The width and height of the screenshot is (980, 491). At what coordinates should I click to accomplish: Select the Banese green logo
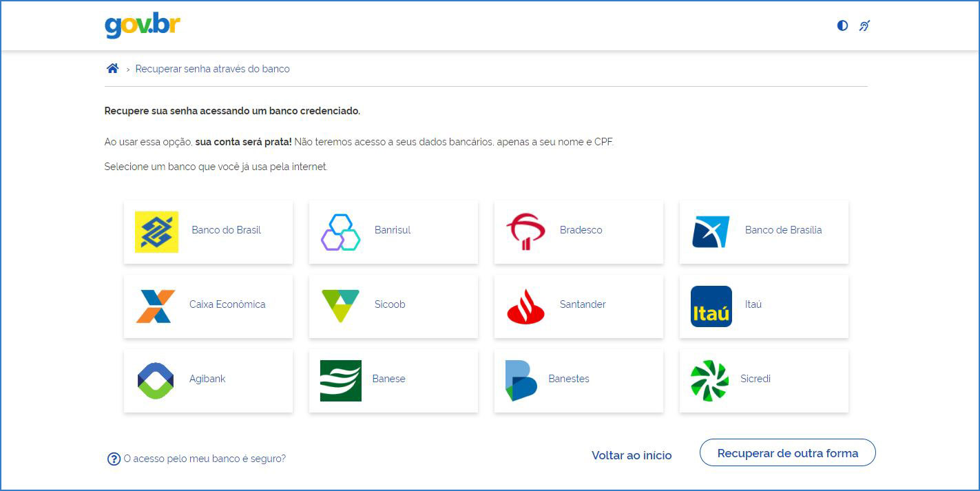[x=340, y=380]
